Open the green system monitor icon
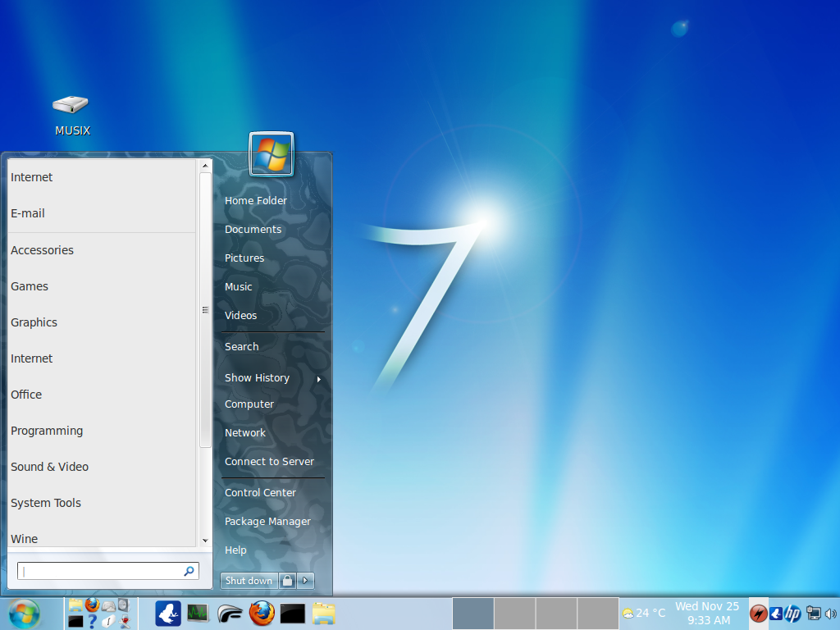Viewport: 840px width, 630px height. [199, 614]
